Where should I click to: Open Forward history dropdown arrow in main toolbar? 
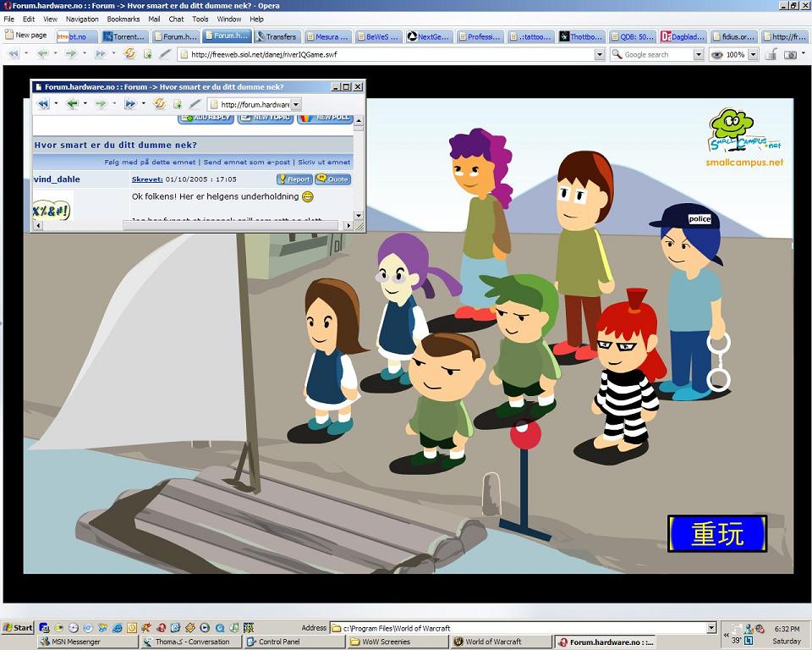tap(85, 54)
